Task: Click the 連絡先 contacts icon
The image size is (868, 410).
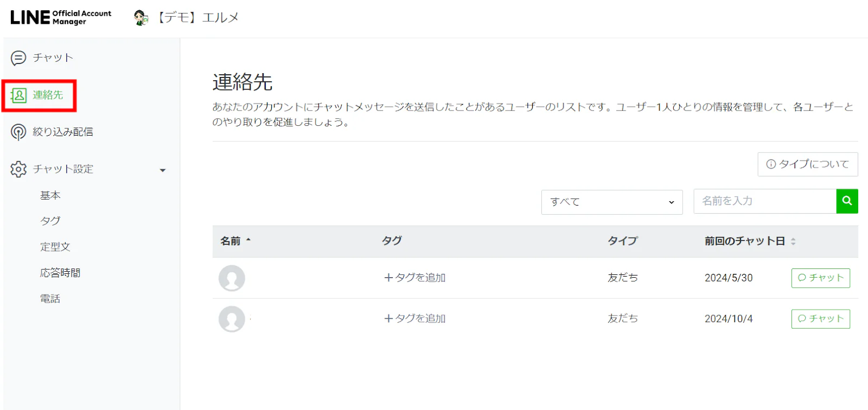Action: (x=18, y=95)
